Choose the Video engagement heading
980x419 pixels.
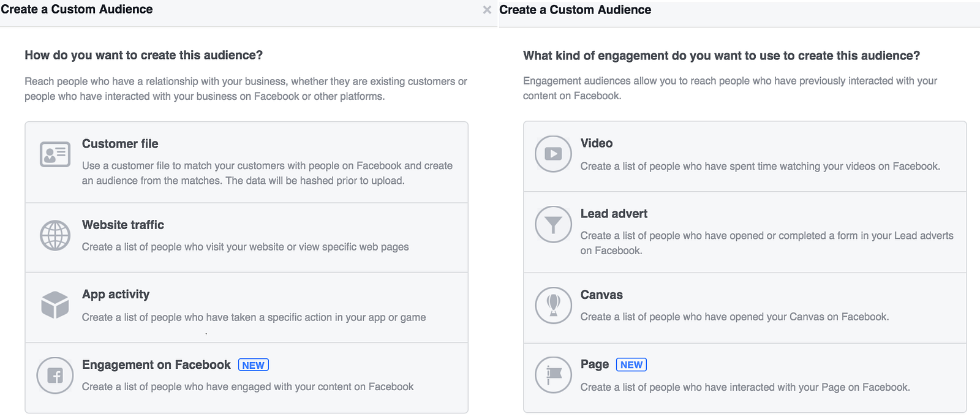tap(597, 143)
